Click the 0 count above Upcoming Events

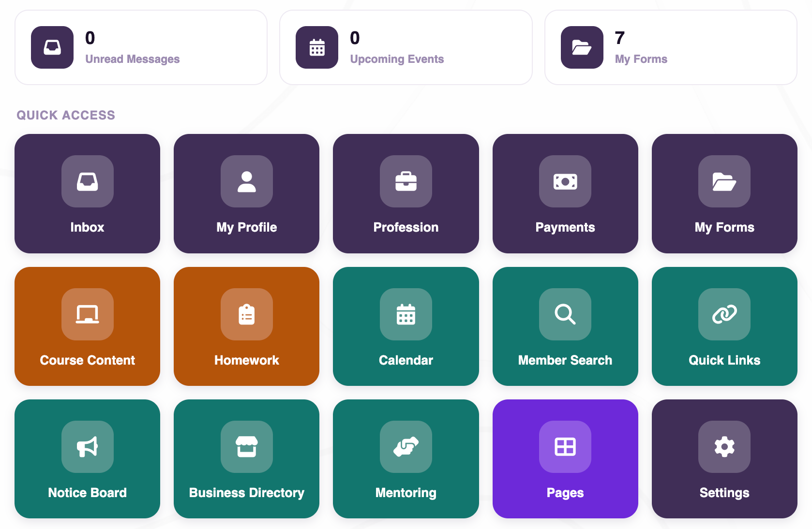point(355,38)
